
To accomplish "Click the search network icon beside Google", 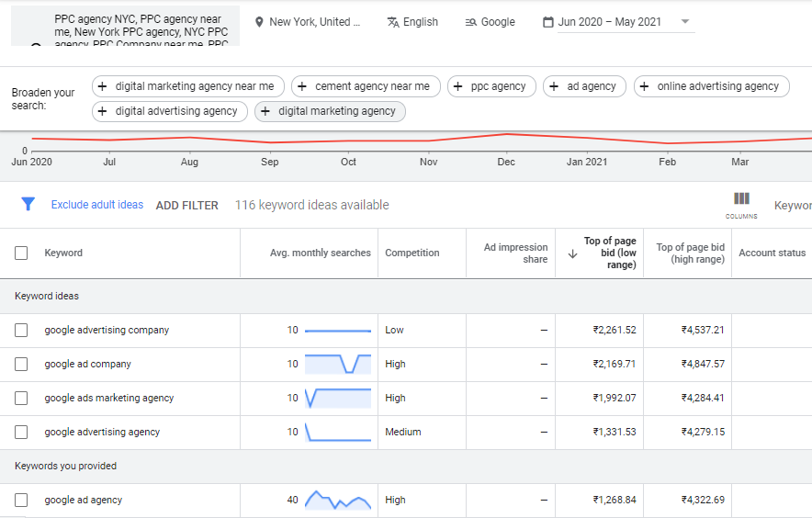I will click(471, 22).
